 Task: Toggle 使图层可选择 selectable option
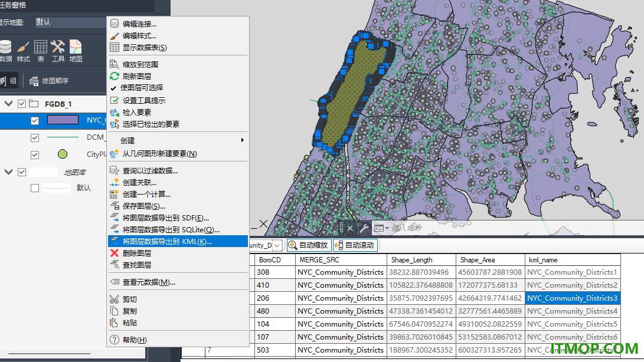(178, 88)
